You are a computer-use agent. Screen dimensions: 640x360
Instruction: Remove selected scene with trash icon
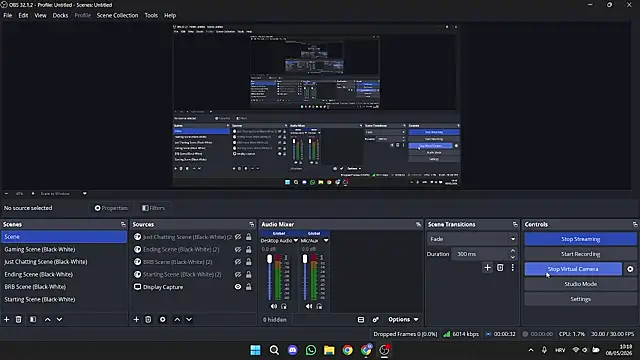tap(18, 320)
